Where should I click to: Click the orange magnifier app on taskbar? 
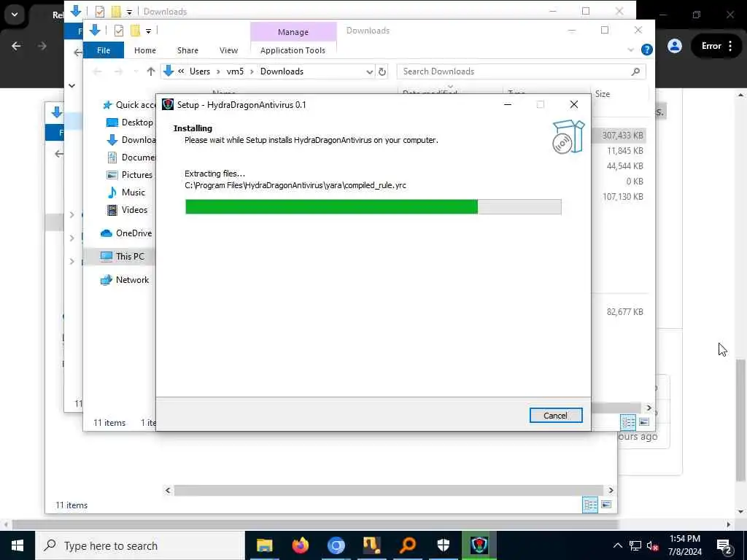pos(407,545)
